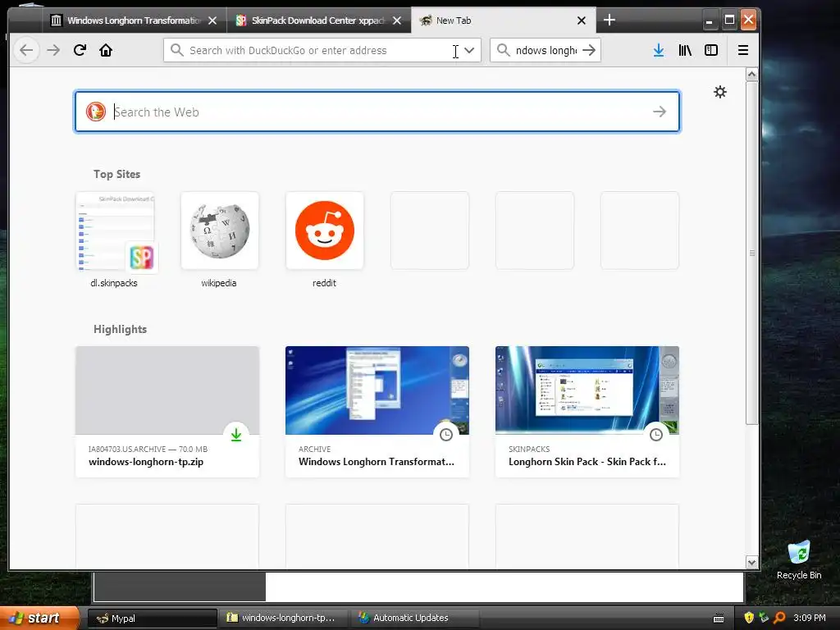Select Automatic Updates taskbar button
Screen dimensions: 840x630
[416, 619]
